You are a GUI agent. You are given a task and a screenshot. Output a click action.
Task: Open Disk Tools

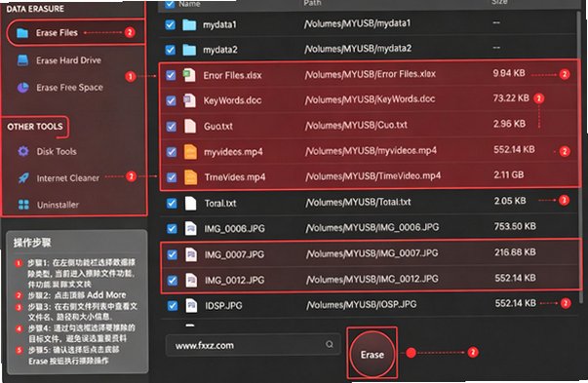(57, 151)
